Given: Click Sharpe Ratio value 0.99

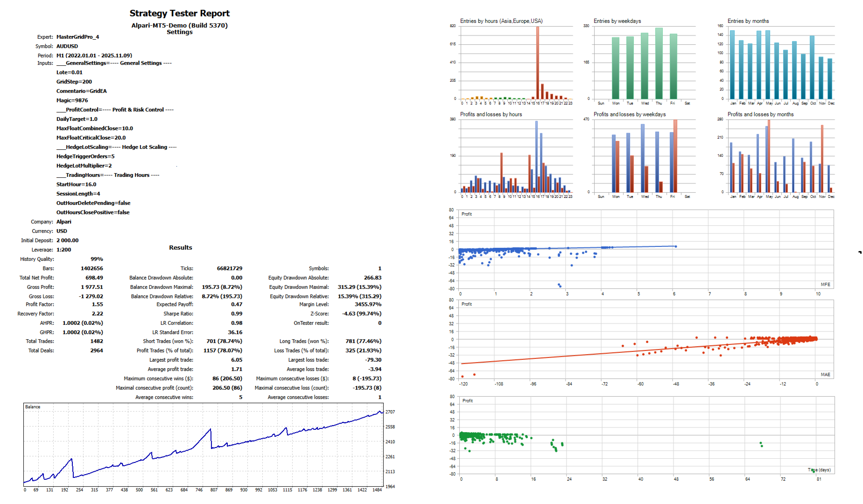Looking at the screenshot, I should (x=237, y=314).
